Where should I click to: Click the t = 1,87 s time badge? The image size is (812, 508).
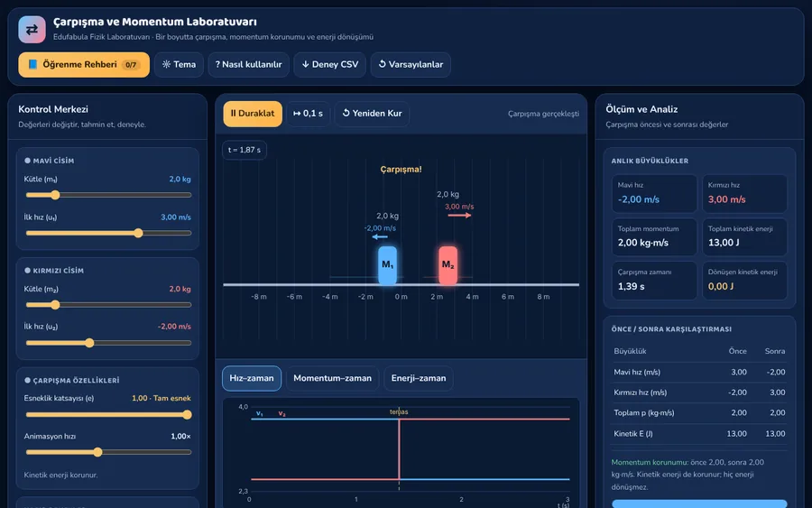pyautogui.click(x=245, y=150)
